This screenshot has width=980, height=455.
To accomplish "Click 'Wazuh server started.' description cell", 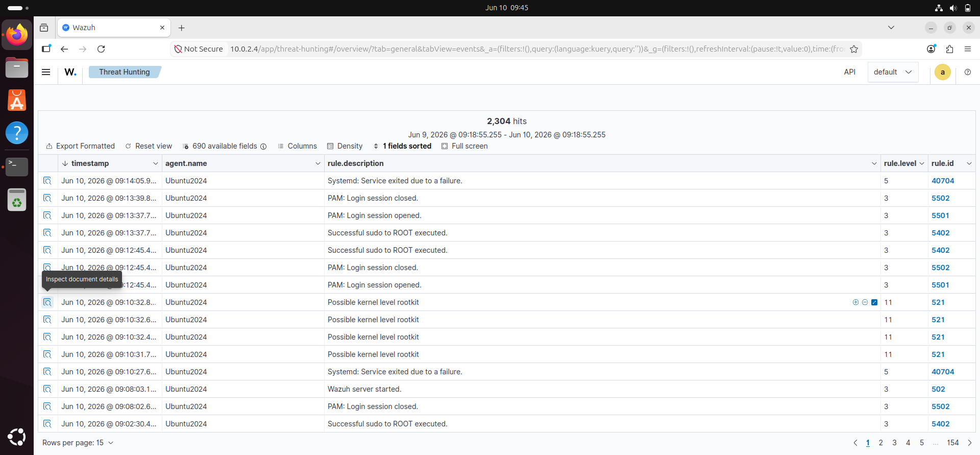I will [x=602, y=389].
